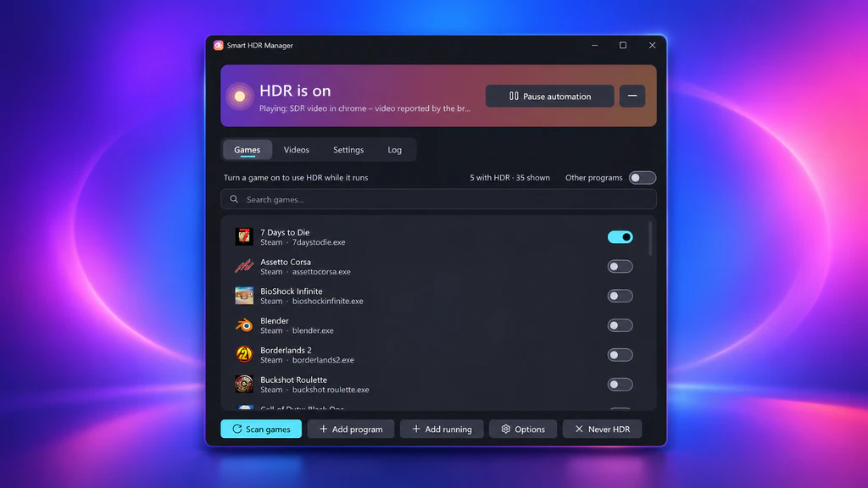The width and height of the screenshot is (868, 488).
Task: Click the BioShock Infinite game thumbnail
Action: coord(243,296)
